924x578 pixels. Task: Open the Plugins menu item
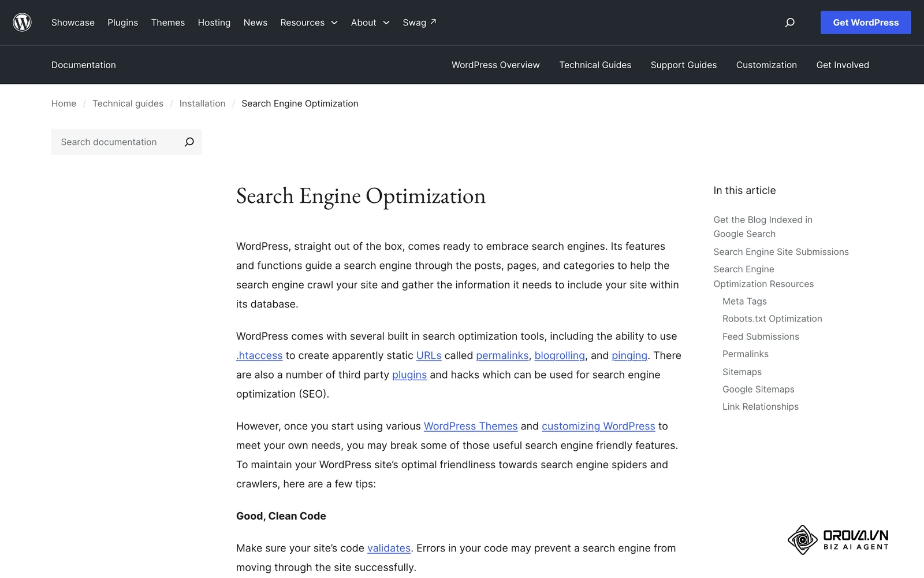(122, 23)
